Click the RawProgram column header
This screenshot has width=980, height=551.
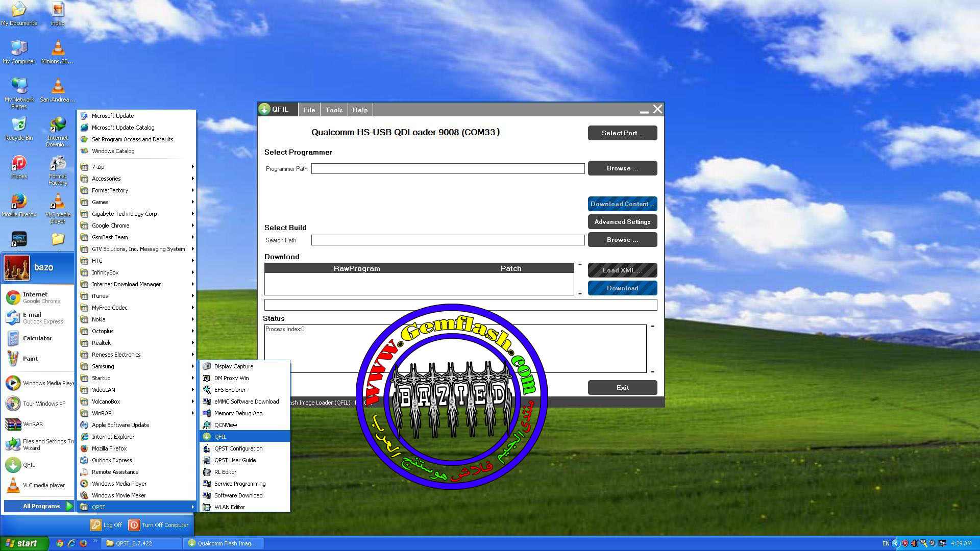[x=357, y=268]
